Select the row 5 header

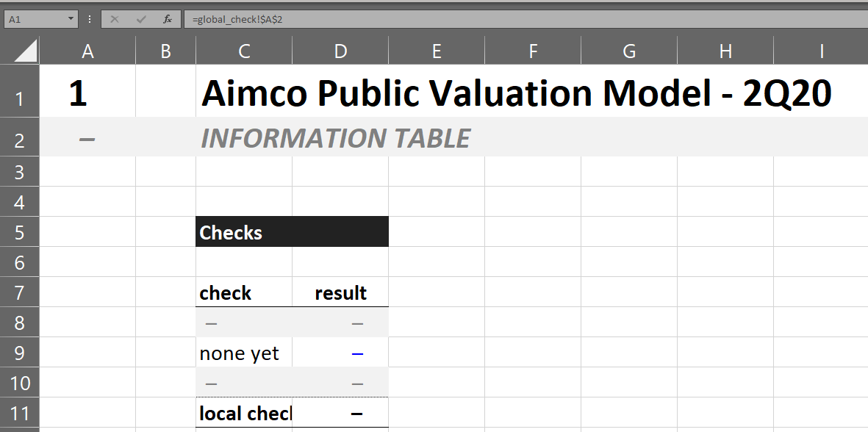click(19, 231)
